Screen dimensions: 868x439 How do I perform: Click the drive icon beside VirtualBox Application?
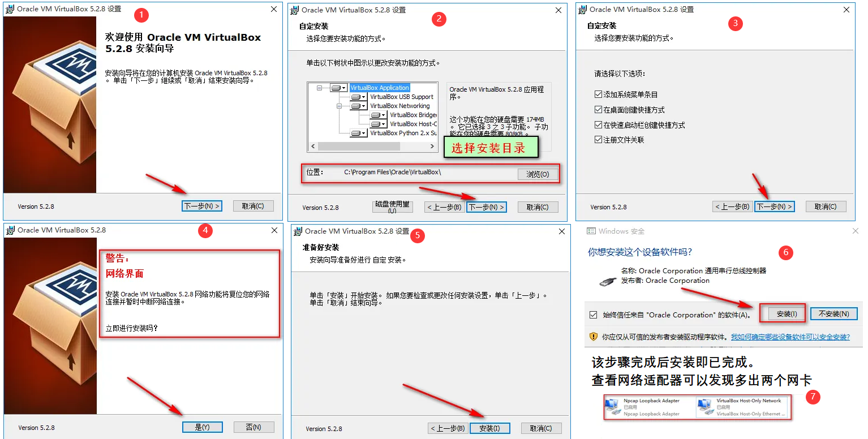[337, 88]
